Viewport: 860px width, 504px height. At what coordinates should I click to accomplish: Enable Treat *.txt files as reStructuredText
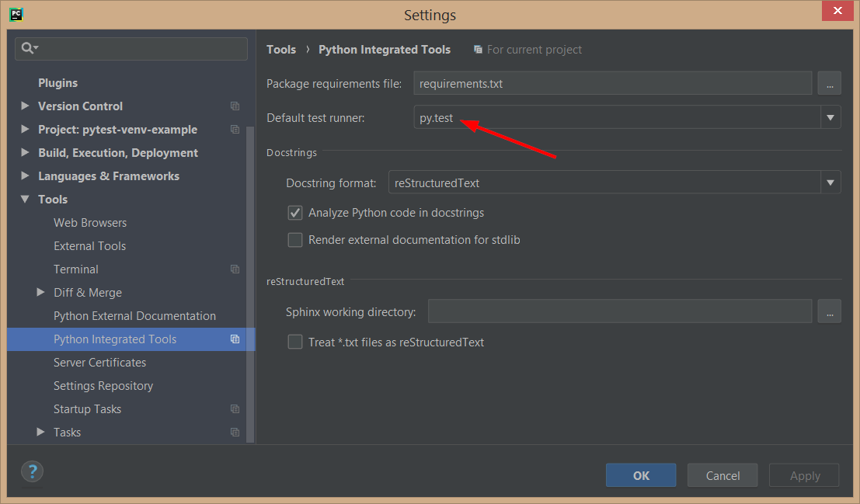295,342
